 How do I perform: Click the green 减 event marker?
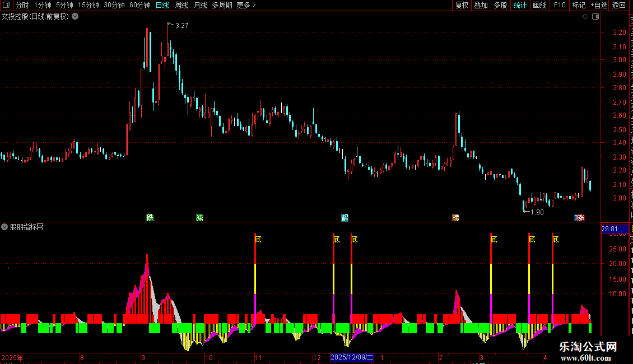click(199, 217)
